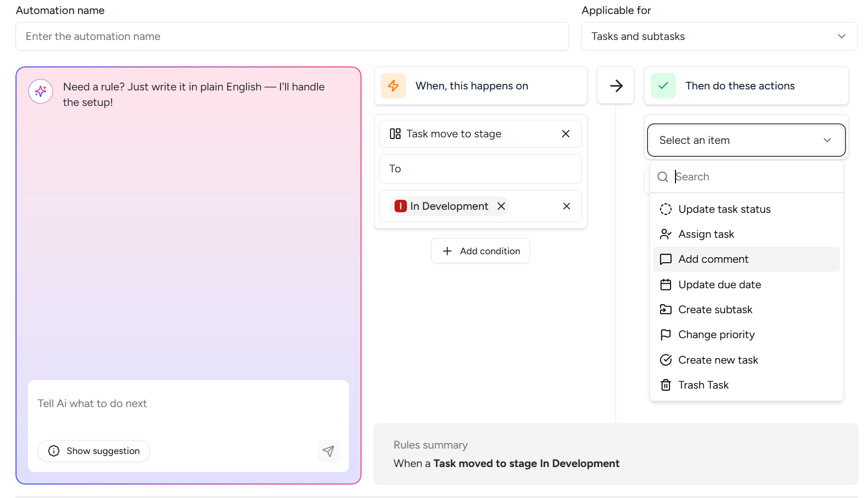Screen dimensions: 868x498
Task: Focus the automation name input field
Action: pyautogui.click(x=292, y=36)
